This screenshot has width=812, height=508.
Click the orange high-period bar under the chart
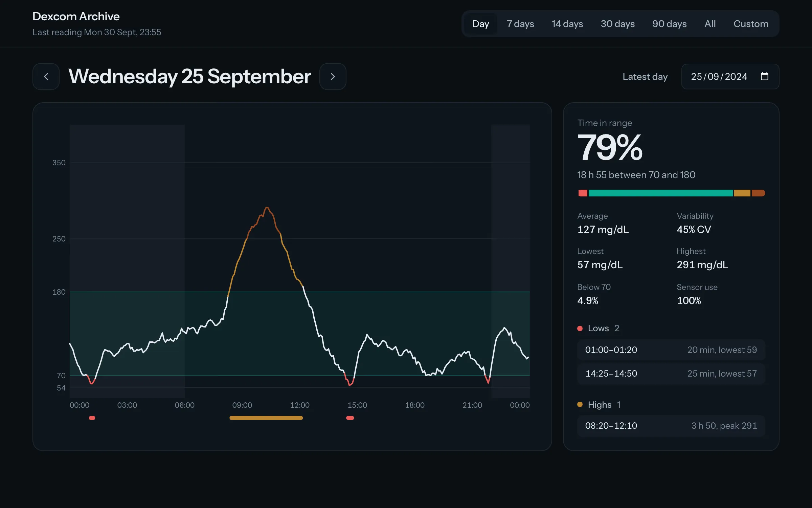tap(266, 418)
